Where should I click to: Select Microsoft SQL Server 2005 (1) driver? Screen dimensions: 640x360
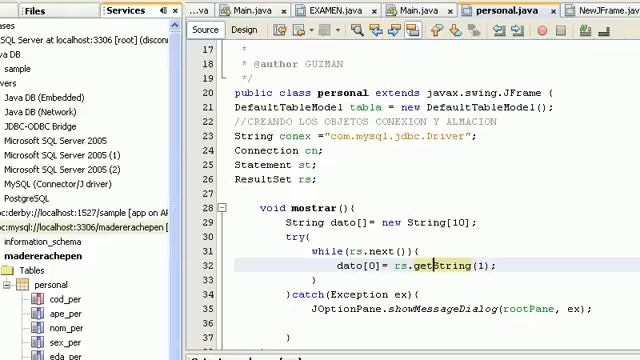tap(62, 155)
